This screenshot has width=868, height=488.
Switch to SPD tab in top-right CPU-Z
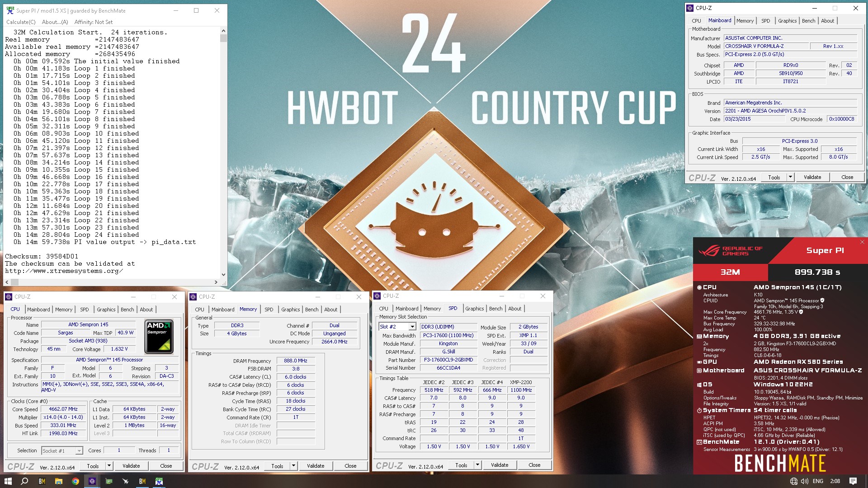tap(765, 21)
